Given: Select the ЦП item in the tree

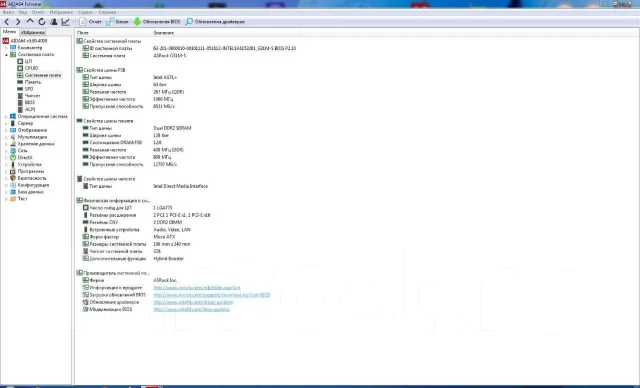Looking at the screenshot, I should [24, 61].
